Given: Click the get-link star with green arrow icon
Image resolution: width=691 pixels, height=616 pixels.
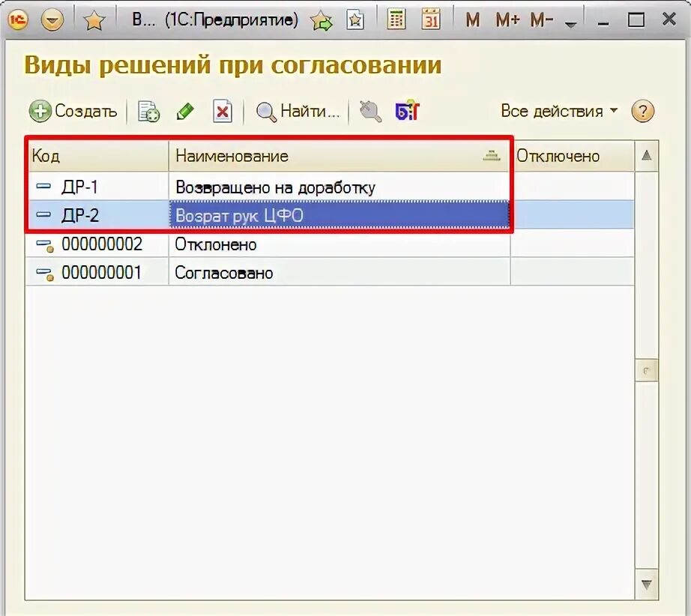Looking at the screenshot, I should click(322, 20).
